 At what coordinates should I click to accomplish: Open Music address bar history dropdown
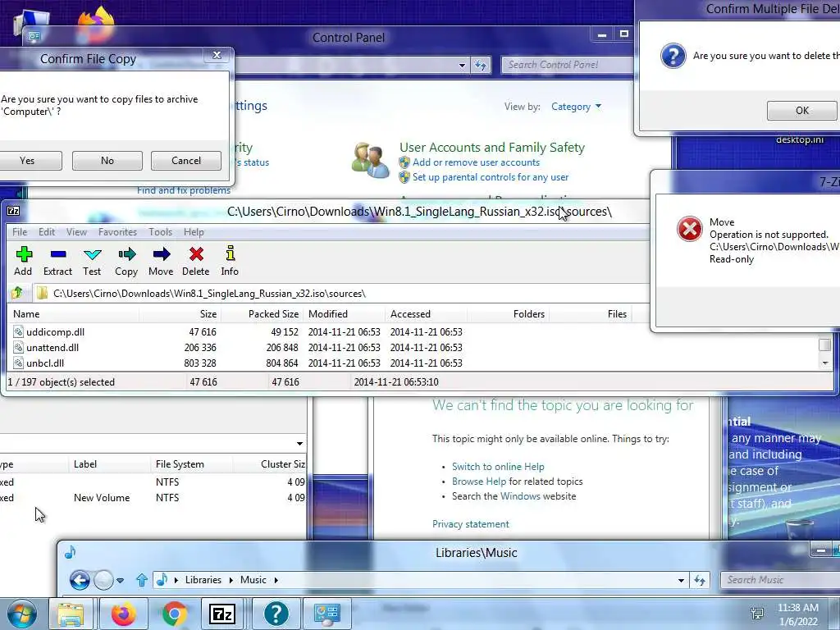[681, 580]
